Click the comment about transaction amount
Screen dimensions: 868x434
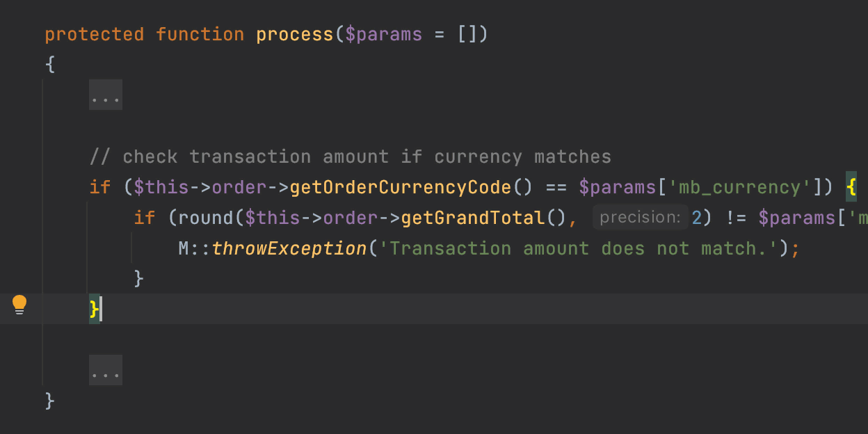(x=351, y=156)
